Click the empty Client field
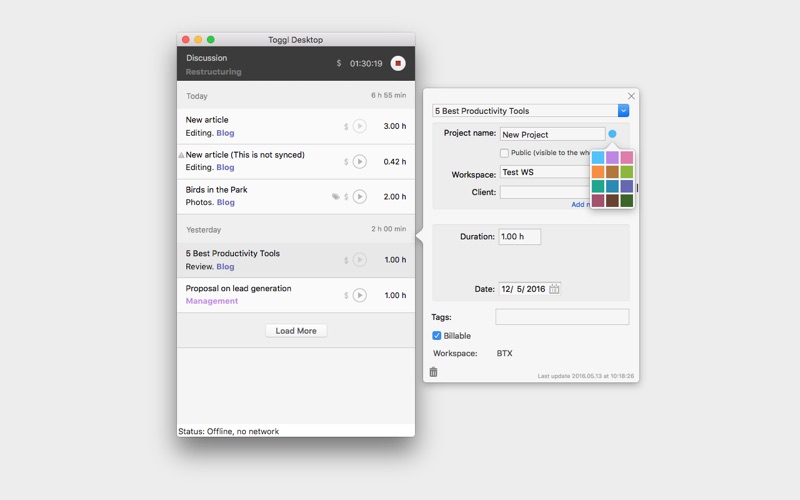Screen dimensions: 800x500 (x=545, y=192)
